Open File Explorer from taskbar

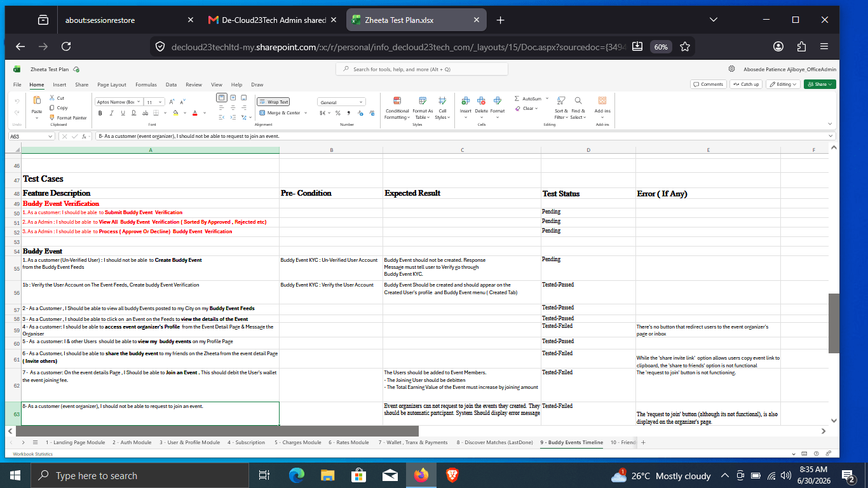tap(328, 475)
